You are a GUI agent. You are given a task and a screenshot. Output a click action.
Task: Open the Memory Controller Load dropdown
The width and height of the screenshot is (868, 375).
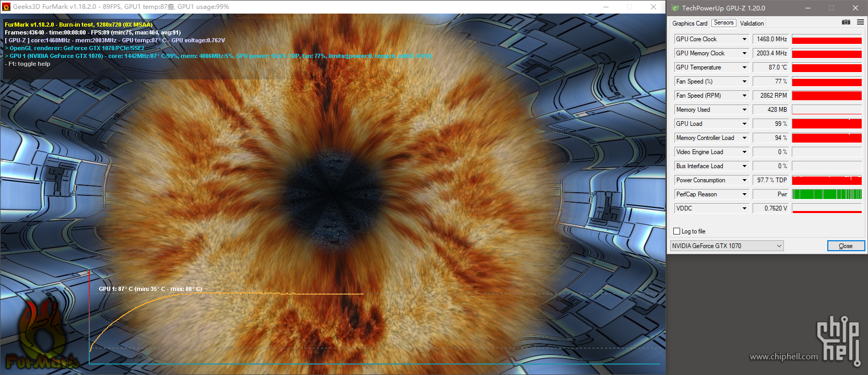pos(744,138)
